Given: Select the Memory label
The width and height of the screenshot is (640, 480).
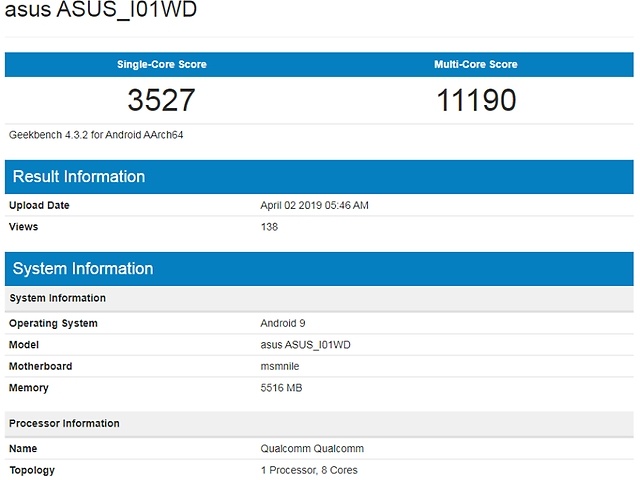Looking at the screenshot, I should tap(29, 388).
